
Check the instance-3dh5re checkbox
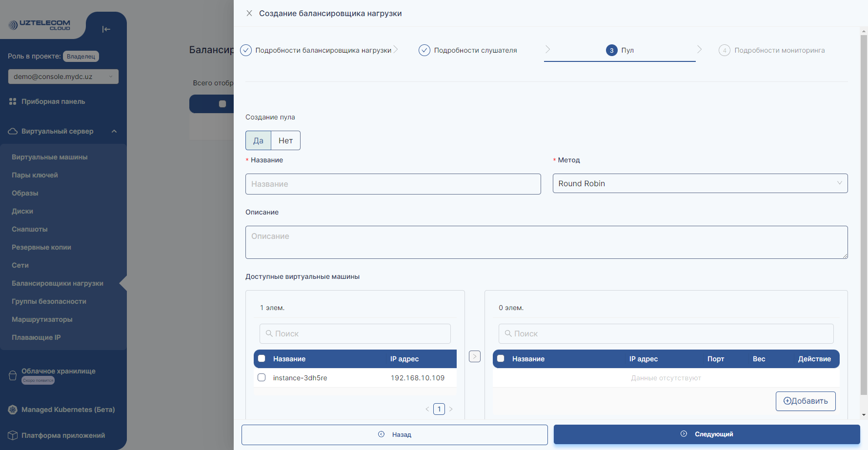click(x=262, y=377)
